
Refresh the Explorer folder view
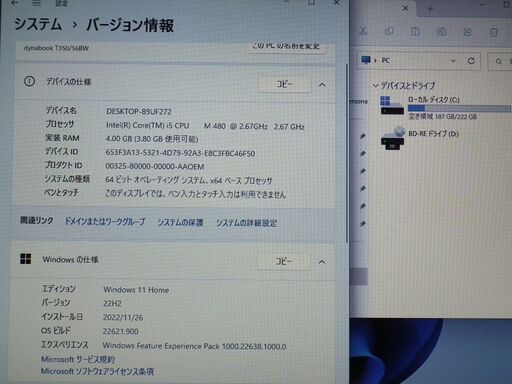[471, 61]
